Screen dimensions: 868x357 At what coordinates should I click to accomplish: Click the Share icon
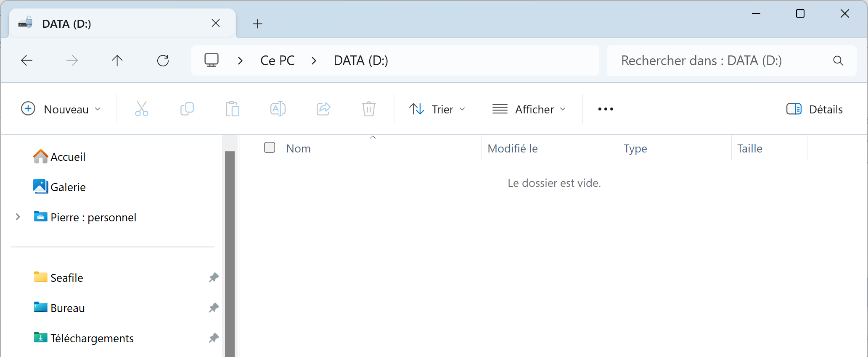point(323,109)
